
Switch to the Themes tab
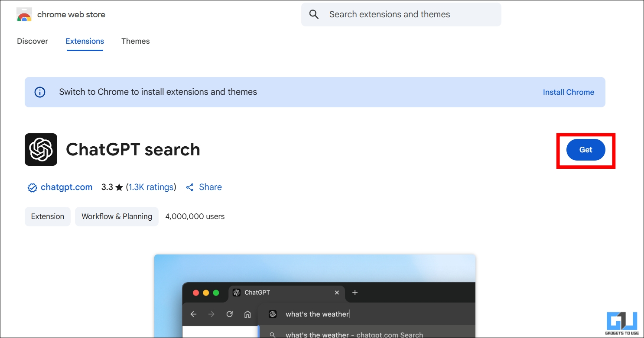tap(136, 41)
